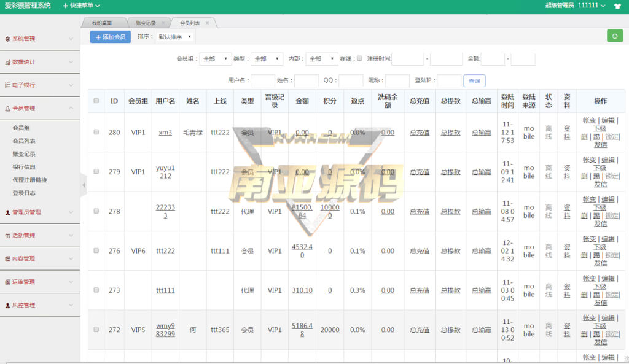The image size is (629, 364).
Task: Open the username link wmy983299
Action: click(165, 330)
